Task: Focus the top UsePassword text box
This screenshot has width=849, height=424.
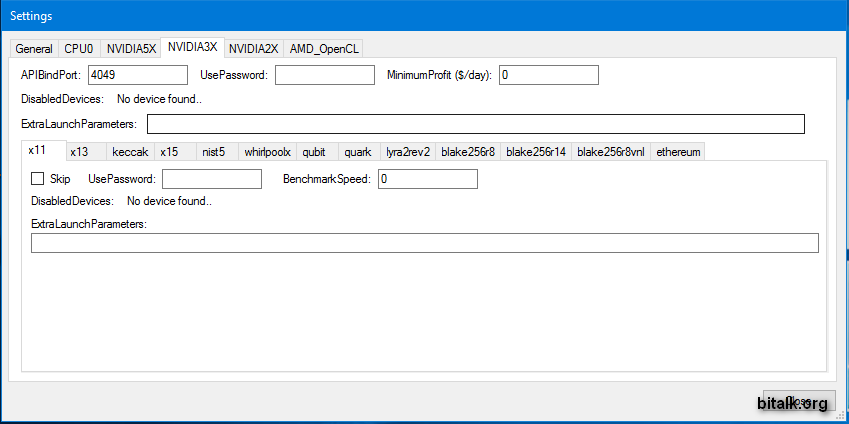Action: [324, 75]
